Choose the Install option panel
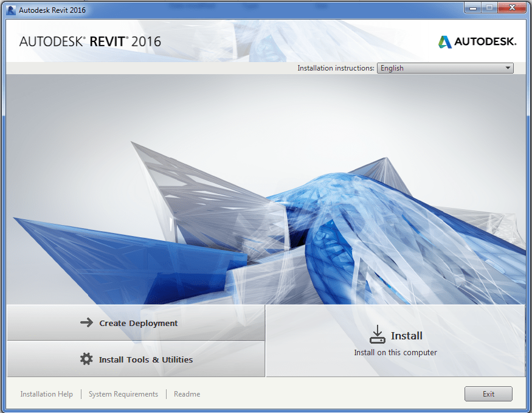 [395, 341]
